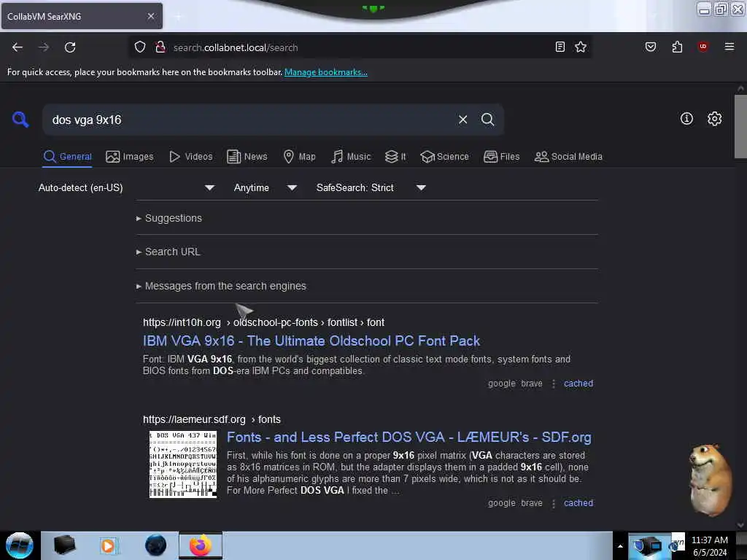Open result options for the int10h result
Viewport: 747px width, 560px height.
coord(553,384)
